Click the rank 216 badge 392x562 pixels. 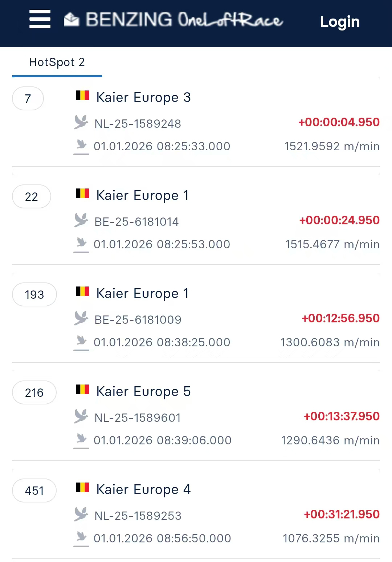[34, 392]
